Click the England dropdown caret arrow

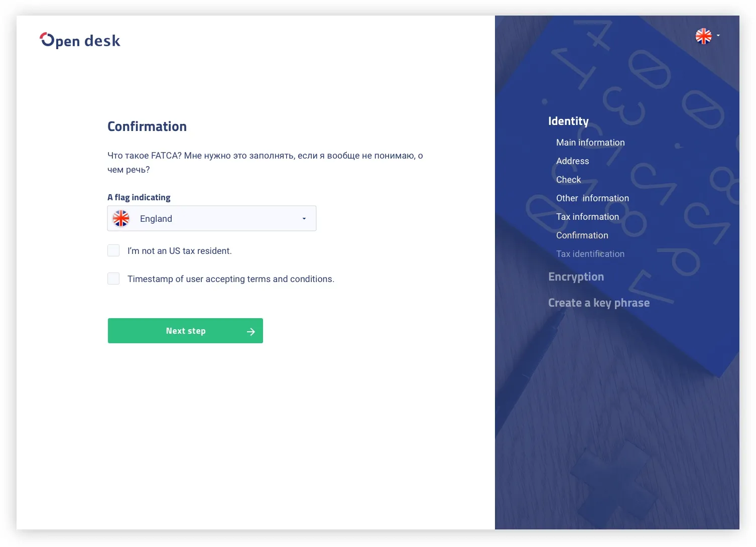(304, 219)
